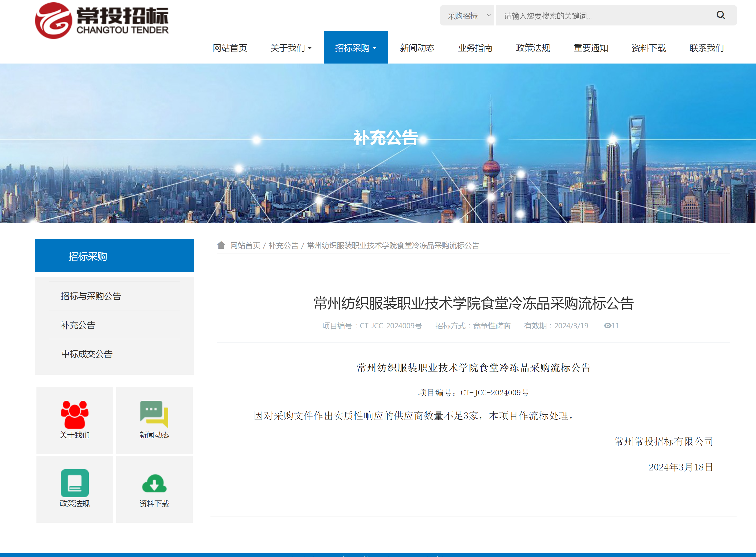Open the 重要通知 menu item
Image resolution: width=756 pixels, height=557 pixels.
pos(590,48)
